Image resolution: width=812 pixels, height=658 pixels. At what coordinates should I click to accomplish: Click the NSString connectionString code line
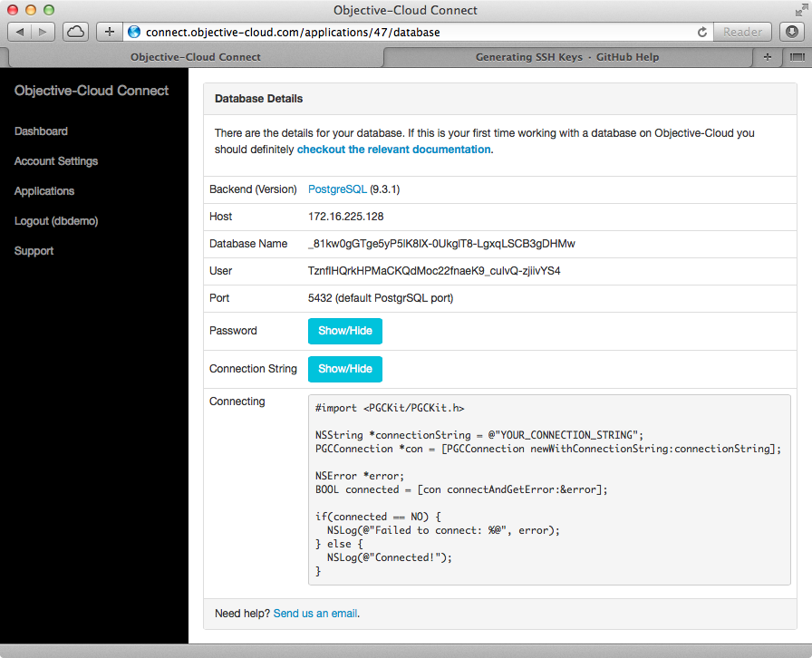tap(479, 435)
